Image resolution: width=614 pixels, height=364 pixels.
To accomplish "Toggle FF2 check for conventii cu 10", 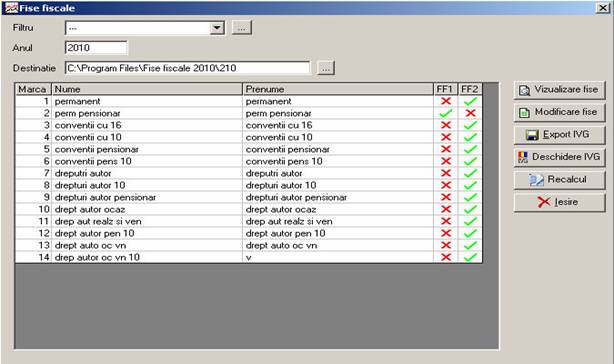I will [470, 137].
